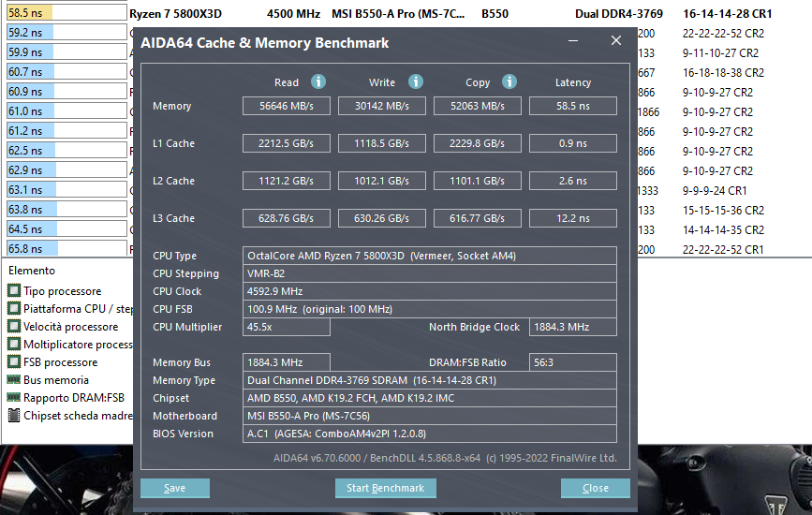This screenshot has height=515, width=812.
Task: Select Memory Read value 56646 MB/s
Action: point(287,106)
